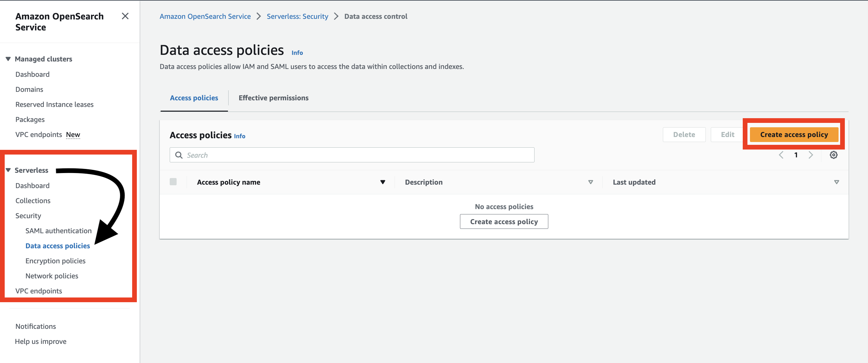Go to next page arrow

point(811,155)
